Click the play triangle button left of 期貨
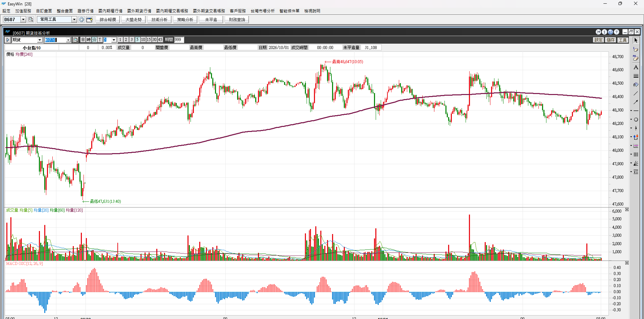This screenshot has width=644, height=319. click(8, 40)
